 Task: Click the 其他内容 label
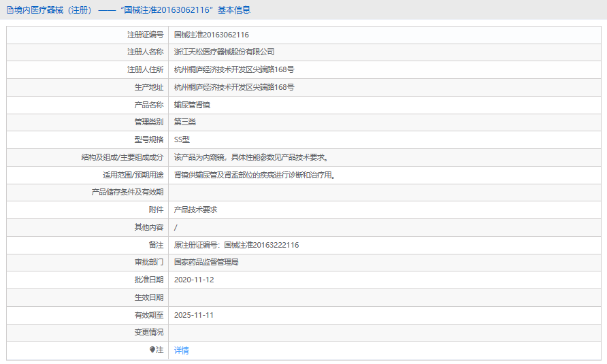(148, 228)
